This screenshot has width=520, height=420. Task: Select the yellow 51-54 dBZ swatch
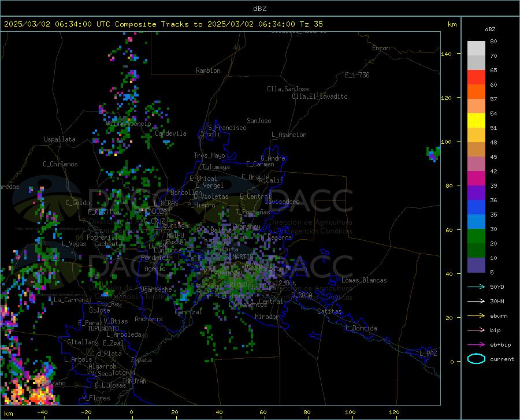[x=476, y=121]
